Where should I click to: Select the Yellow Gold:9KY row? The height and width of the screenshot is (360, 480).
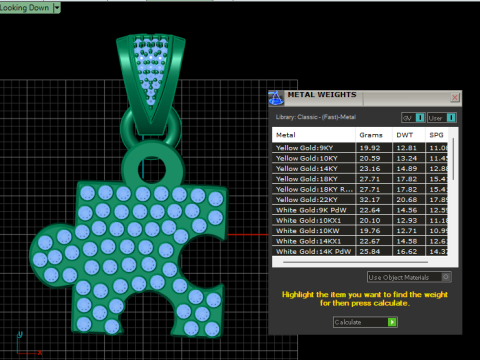(x=360, y=148)
